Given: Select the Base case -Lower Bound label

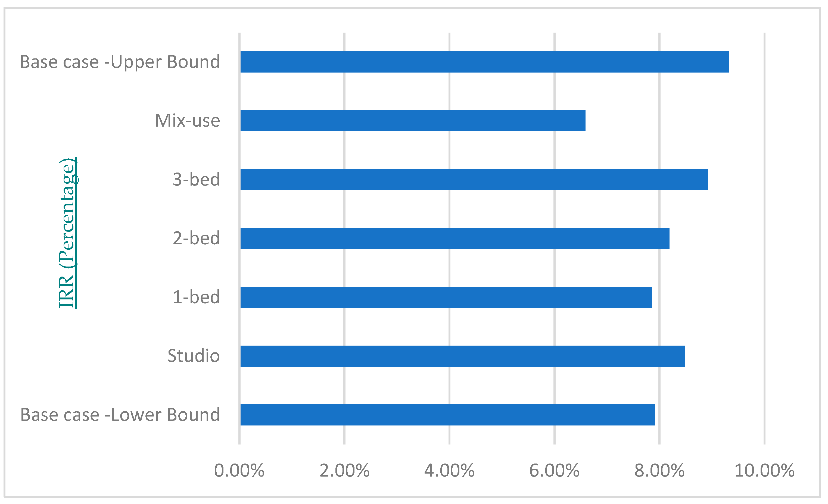Looking at the screenshot, I should [x=120, y=415].
